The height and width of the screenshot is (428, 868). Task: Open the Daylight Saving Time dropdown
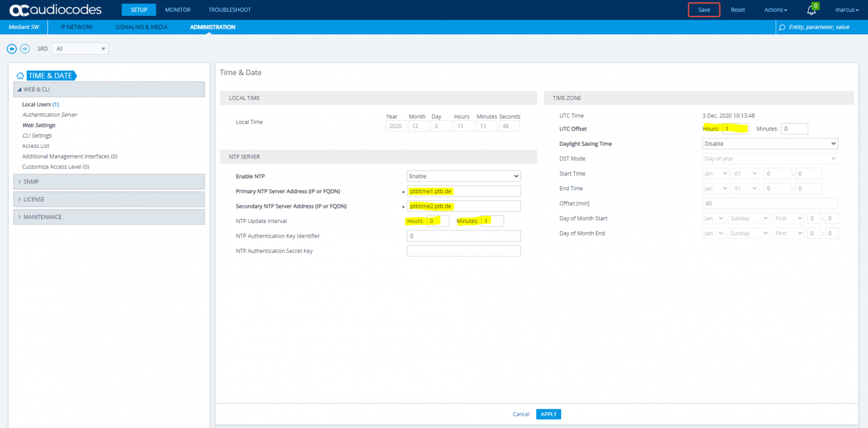[x=770, y=143]
